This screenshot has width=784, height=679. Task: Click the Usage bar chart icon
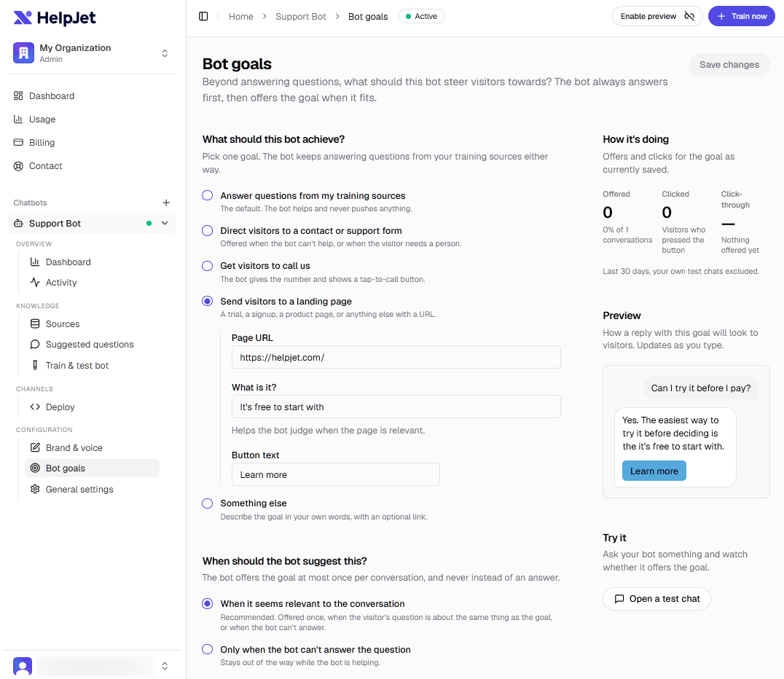pyautogui.click(x=18, y=119)
